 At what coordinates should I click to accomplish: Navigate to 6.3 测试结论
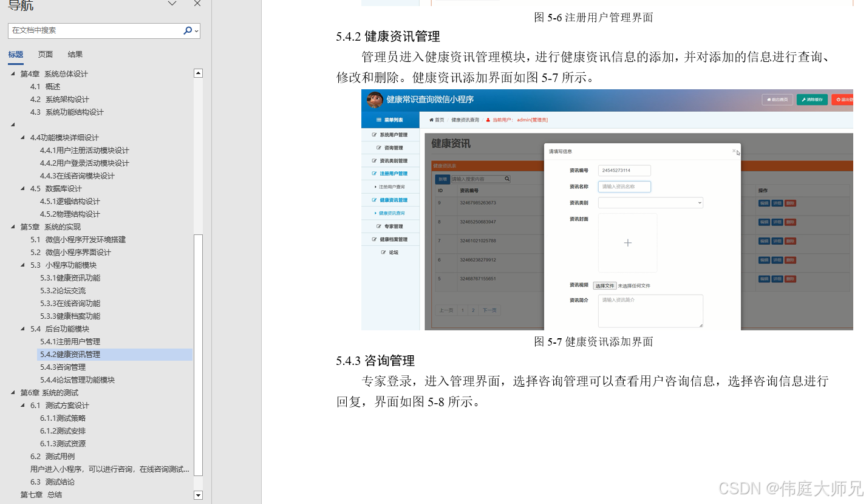click(x=53, y=482)
